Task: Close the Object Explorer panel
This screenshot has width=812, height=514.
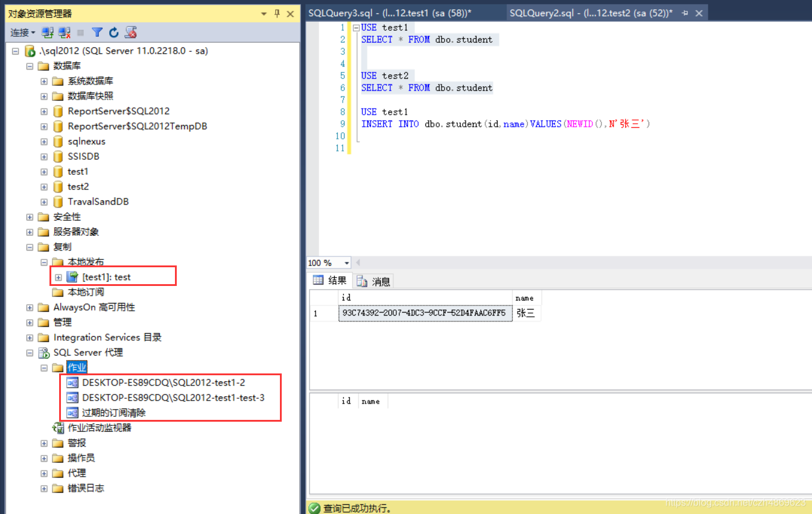Action: 291,13
